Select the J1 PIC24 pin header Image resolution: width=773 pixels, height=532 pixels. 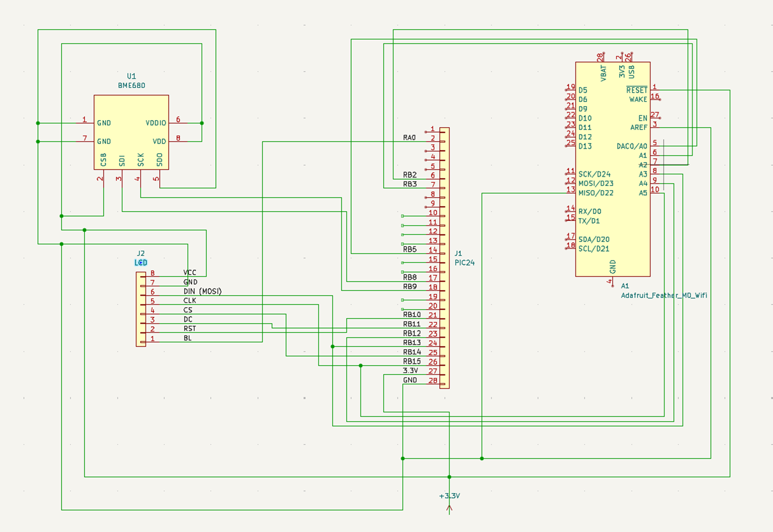(x=444, y=257)
